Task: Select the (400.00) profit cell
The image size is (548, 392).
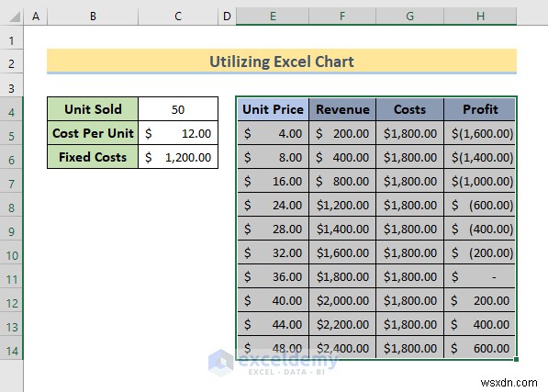Action: [480, 229]
